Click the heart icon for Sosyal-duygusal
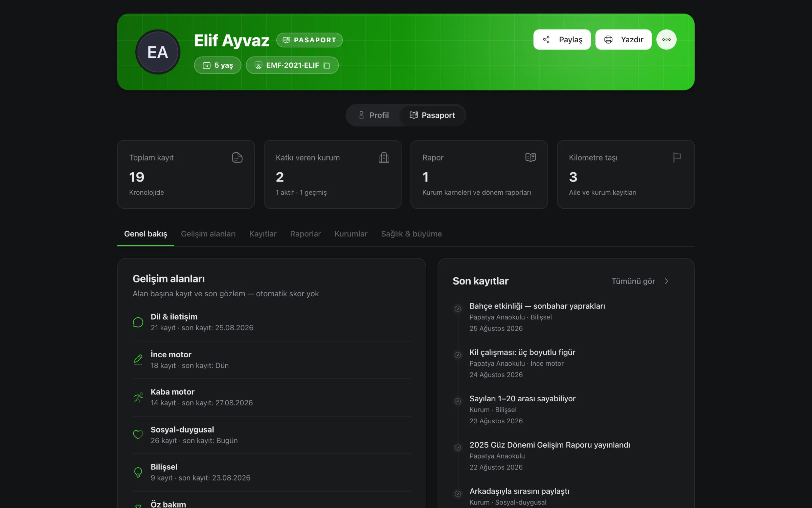Screen dimensions: 812x508 pyautogui.click(x=138, y=435)
